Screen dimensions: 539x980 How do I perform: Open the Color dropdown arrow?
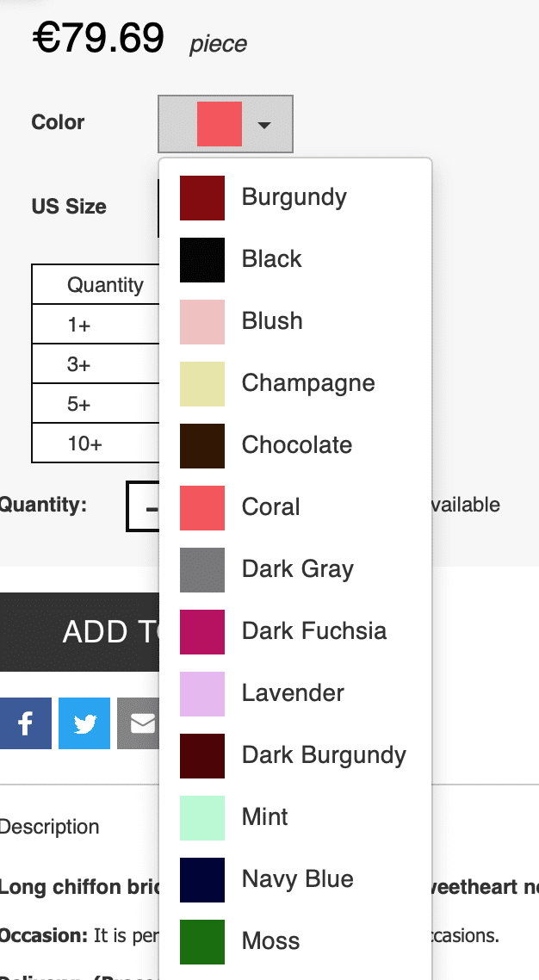[264, 125]
